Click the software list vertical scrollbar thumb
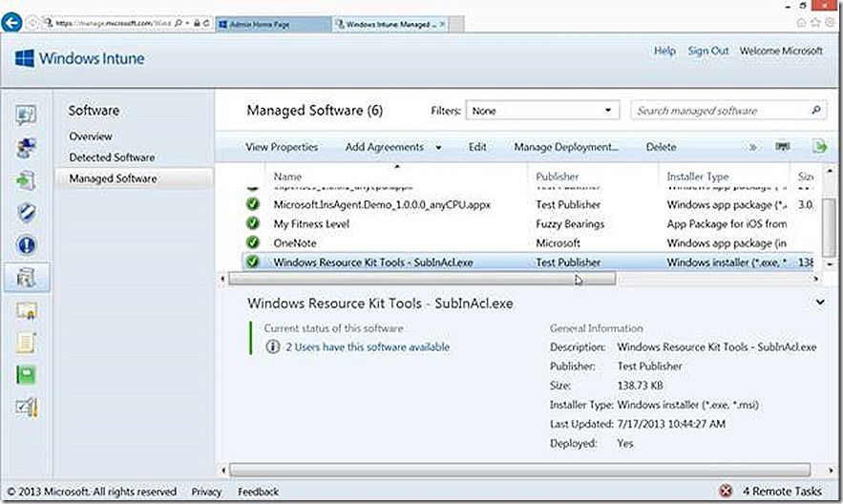Screen dimensions: 843x504 [x=830, y=227]
